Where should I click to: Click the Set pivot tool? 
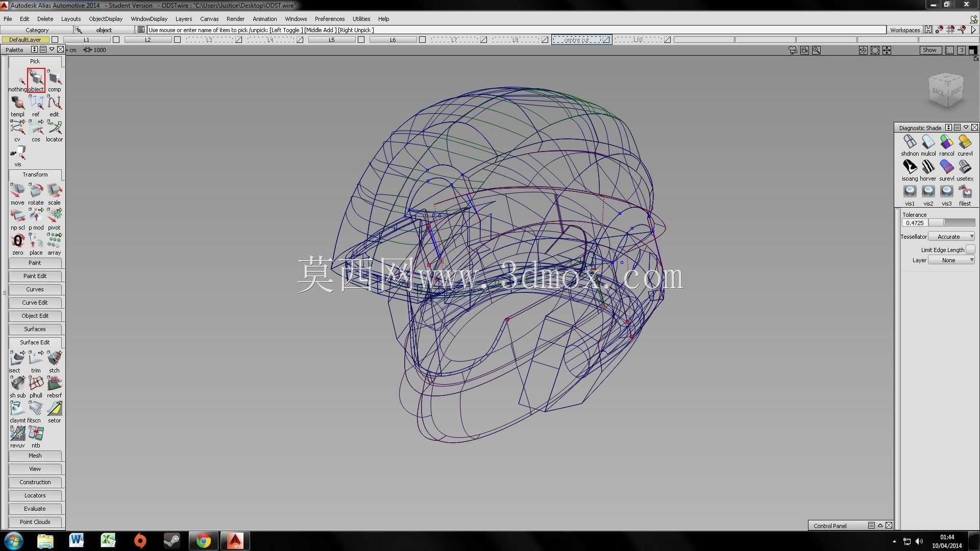click(x=54, y=219)
